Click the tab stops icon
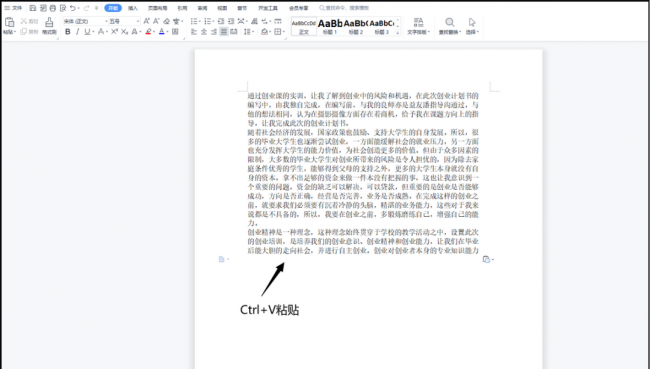 tap(278, 21)
